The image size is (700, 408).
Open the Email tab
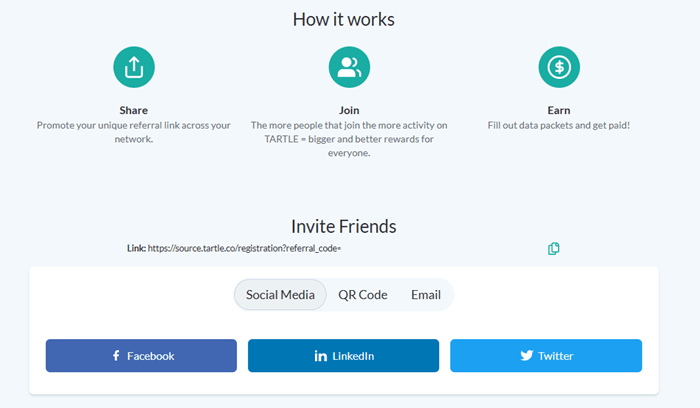[426, 295]
